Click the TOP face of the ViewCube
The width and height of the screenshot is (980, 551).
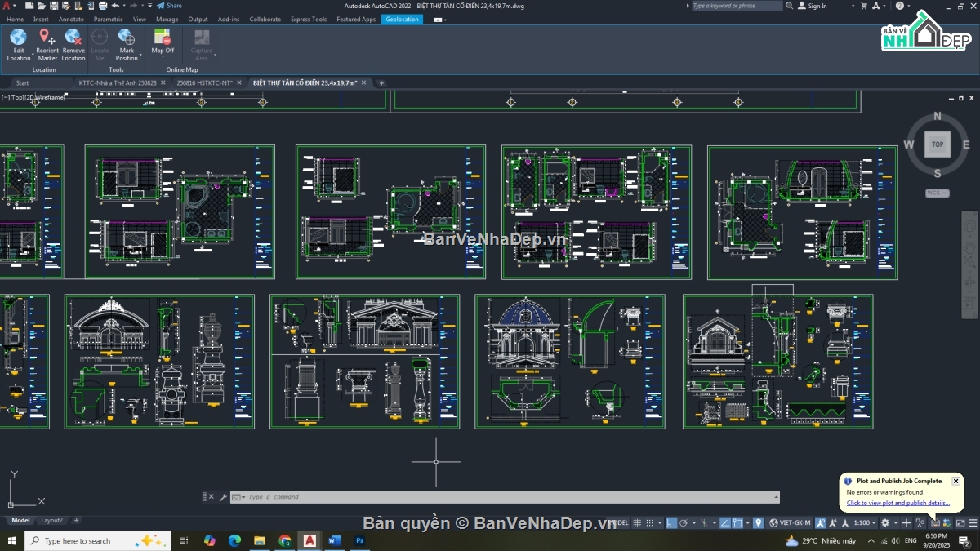tap(937, 144)
